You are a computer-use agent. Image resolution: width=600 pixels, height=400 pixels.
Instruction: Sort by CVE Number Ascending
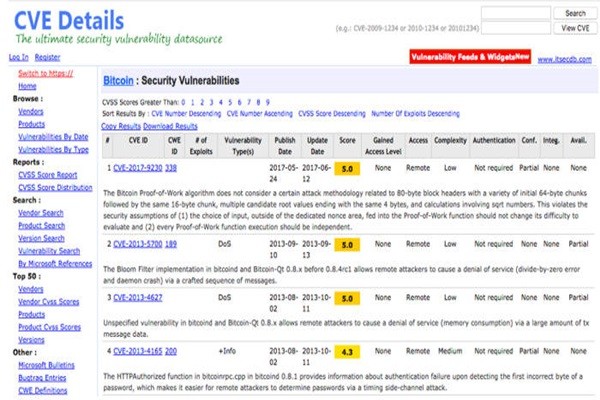click(x=259, y=114)
